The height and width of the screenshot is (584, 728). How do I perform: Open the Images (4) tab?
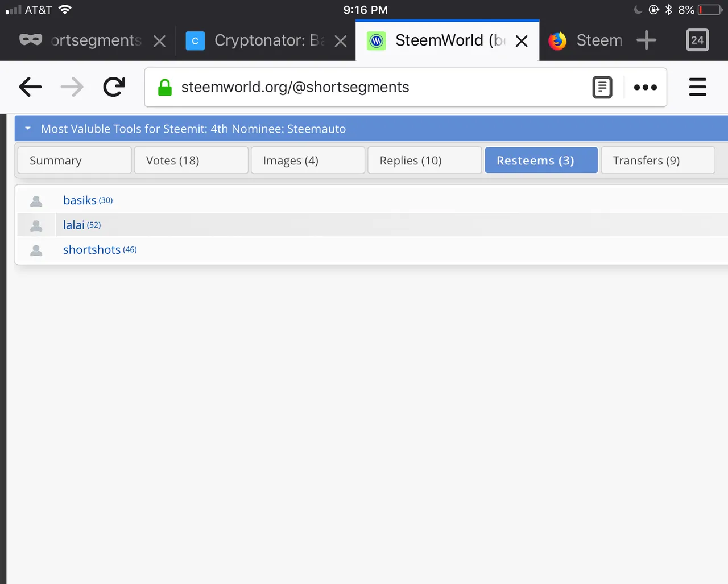click(308, 161)
